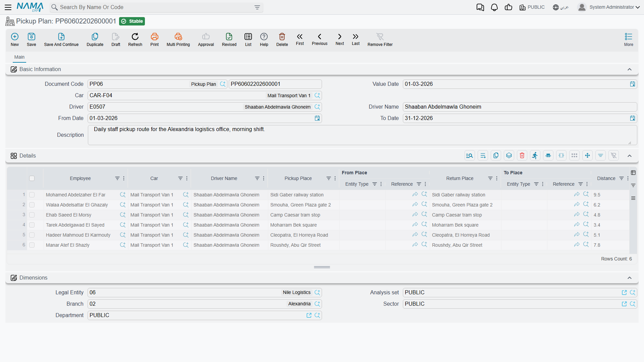This screenshot has height=362, width=644.
Task: Open the hamburger main menu
Action: tap(8, 7)
